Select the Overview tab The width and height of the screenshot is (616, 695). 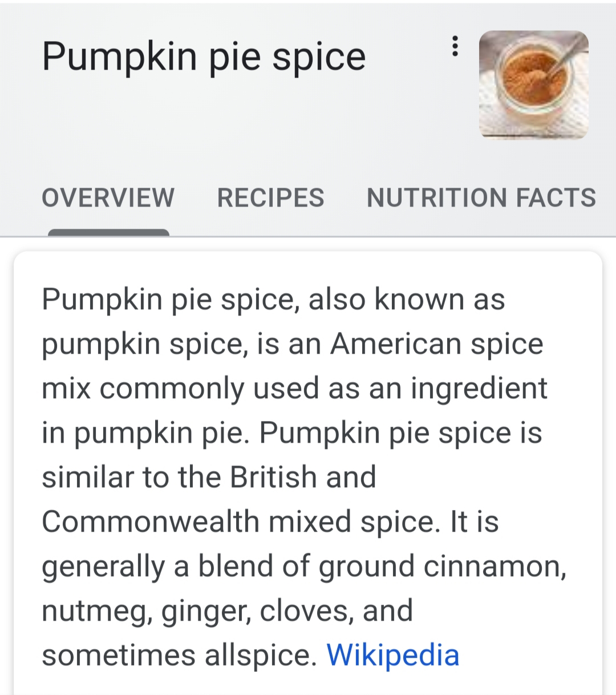(x=108, y=198)
